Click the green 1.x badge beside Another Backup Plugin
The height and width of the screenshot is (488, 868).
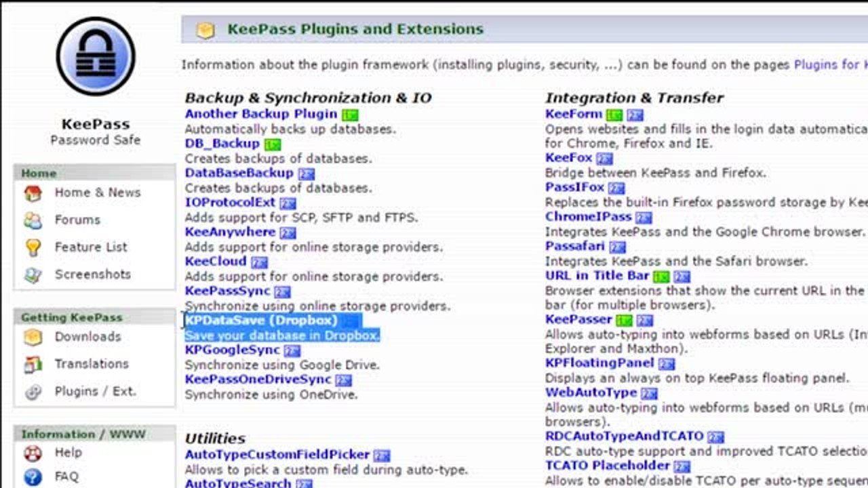[350, 115]
